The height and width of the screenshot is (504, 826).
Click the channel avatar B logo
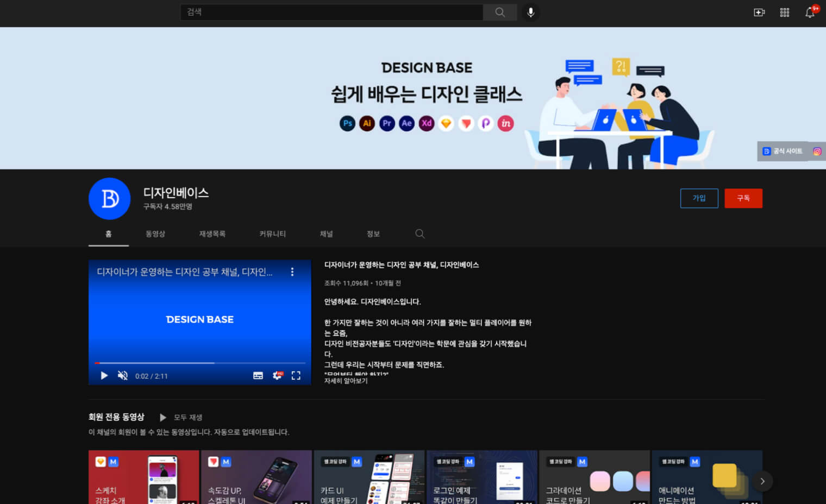110,199
